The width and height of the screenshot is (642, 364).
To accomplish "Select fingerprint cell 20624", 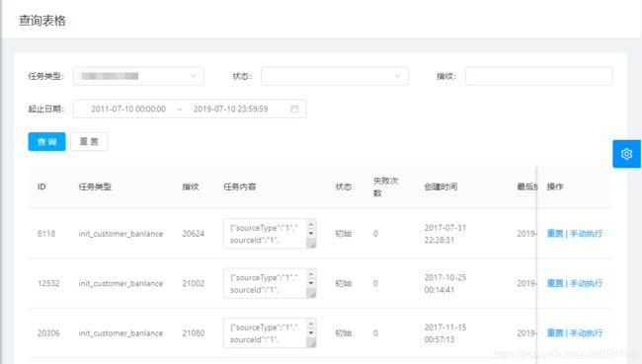I will [194, 234].
